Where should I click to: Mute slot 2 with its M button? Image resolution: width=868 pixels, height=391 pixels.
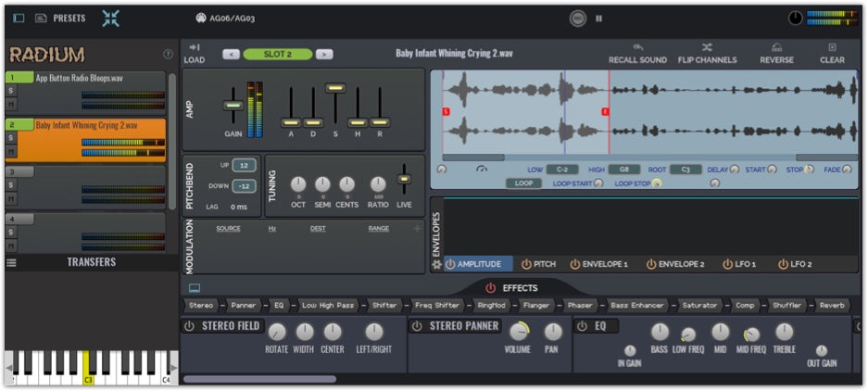11,151
